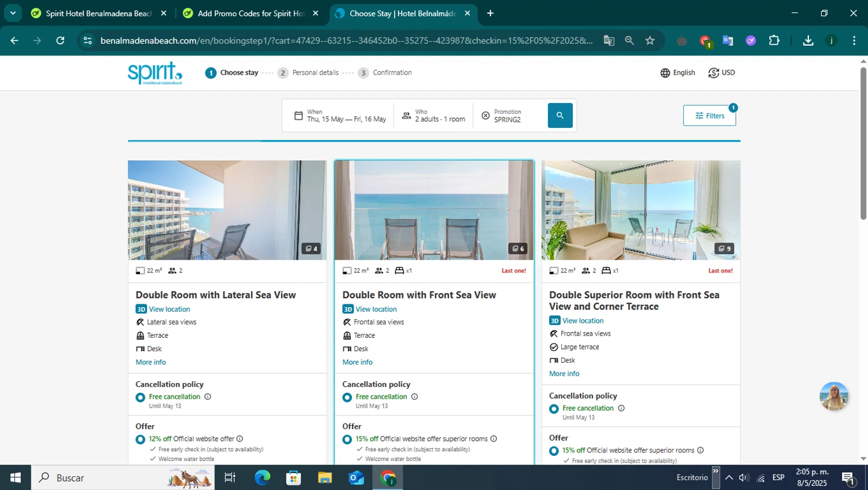This screenshot has width=868, height=490.
Task: Open More info for Superior Front Sea room
Action: pos(564,374)
